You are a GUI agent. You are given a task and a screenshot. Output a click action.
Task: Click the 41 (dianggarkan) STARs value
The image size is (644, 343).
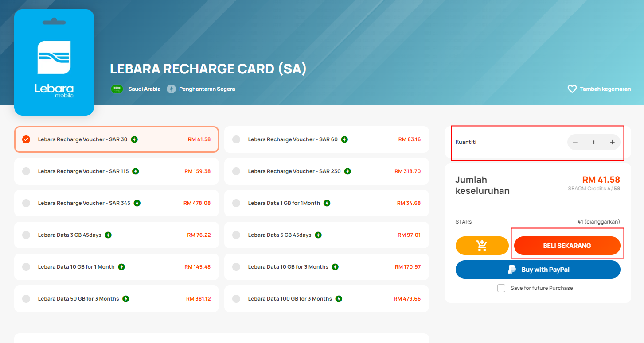pos(599,222)
